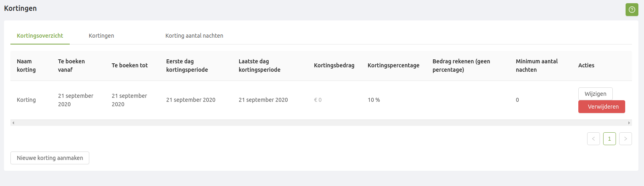
Task: Click the table's horizontal scrollbar track
Action: click(320, 123)
